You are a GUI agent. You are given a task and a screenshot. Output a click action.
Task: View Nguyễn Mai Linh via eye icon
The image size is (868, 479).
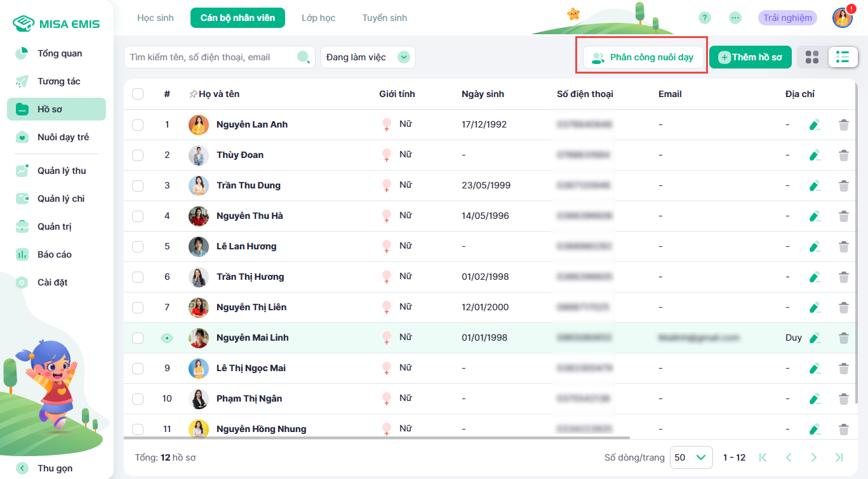(167, 338)
